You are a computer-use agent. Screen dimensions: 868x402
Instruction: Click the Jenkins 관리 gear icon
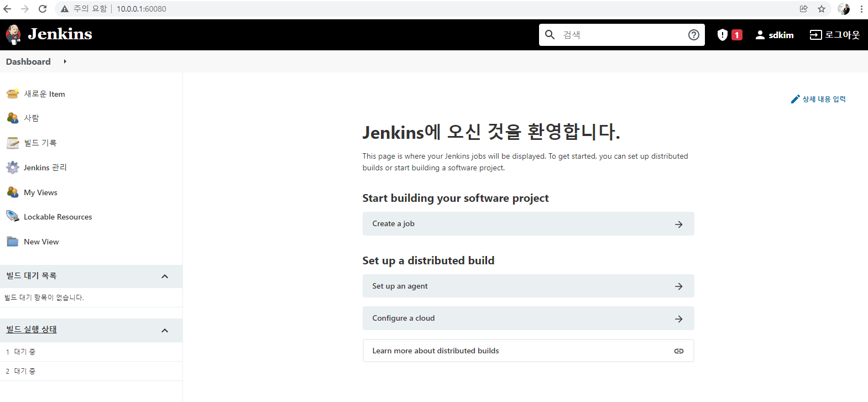12,167
